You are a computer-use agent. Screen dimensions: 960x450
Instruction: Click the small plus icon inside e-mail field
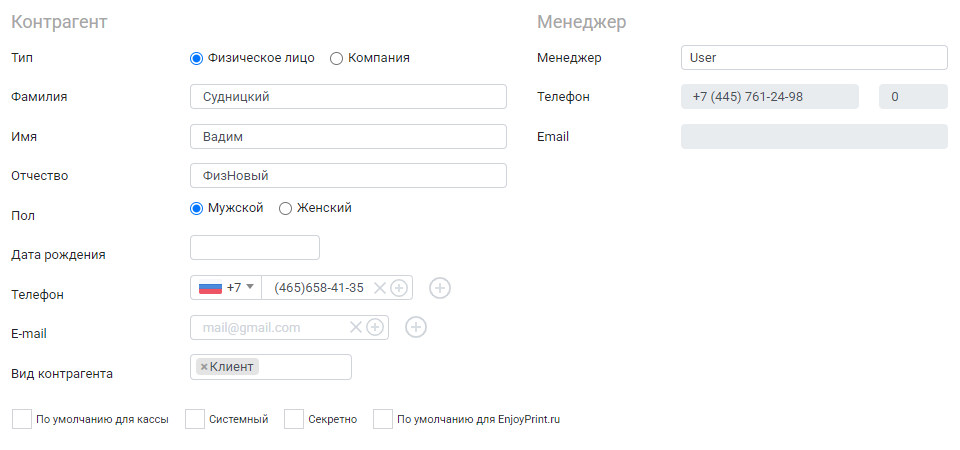(375, 328)
